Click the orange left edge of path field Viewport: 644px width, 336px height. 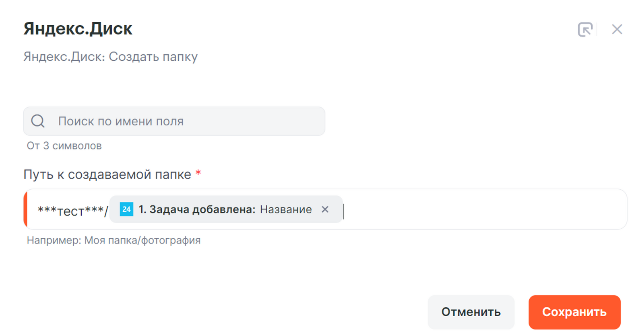pos(25,209)
